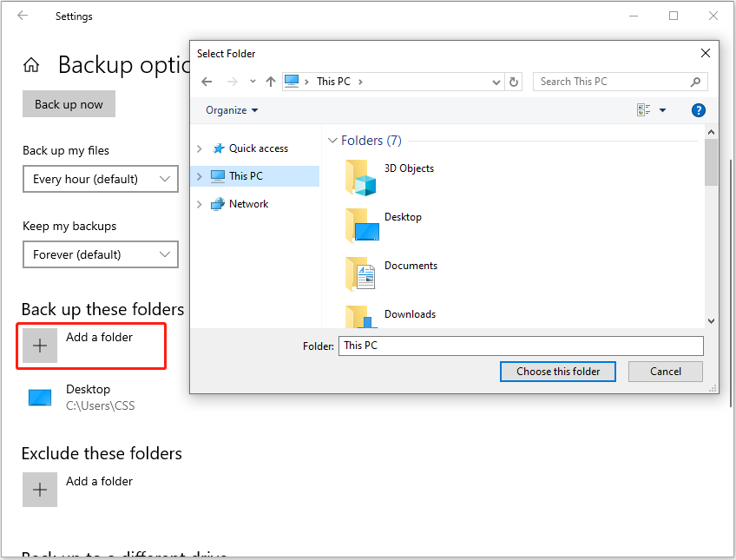Click folder list scrollbar thumb

[711, 162]
